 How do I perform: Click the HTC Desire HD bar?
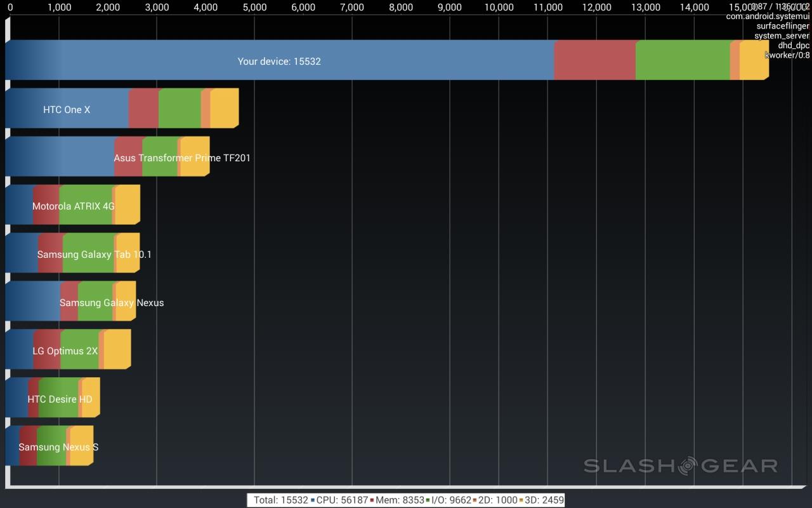60,399
